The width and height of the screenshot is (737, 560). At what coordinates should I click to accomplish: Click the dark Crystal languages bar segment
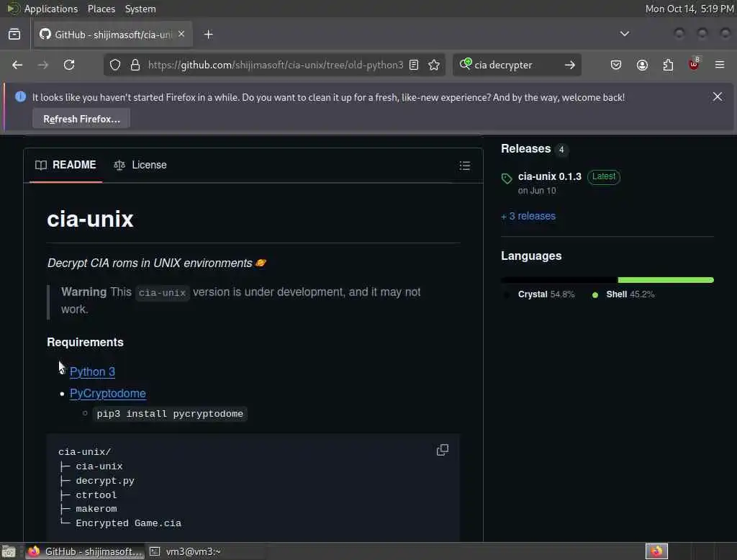point(559,280)
